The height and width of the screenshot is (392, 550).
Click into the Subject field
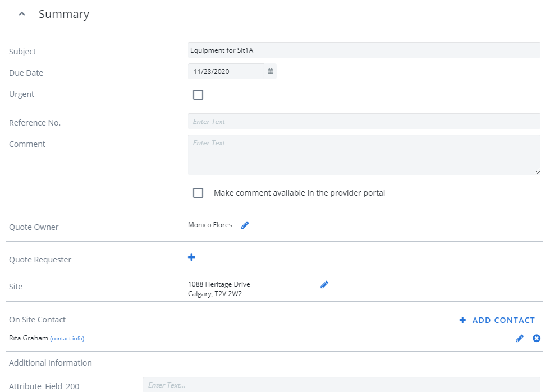pyautogui.click(x=364, y=50)
